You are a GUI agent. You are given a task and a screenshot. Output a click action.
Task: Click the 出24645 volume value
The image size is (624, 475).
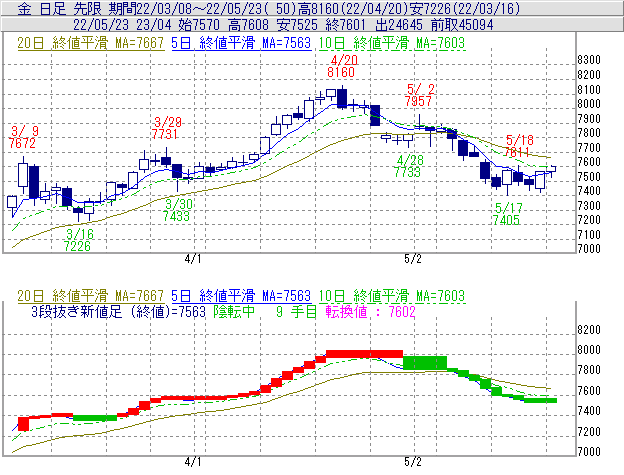[399, 25]
